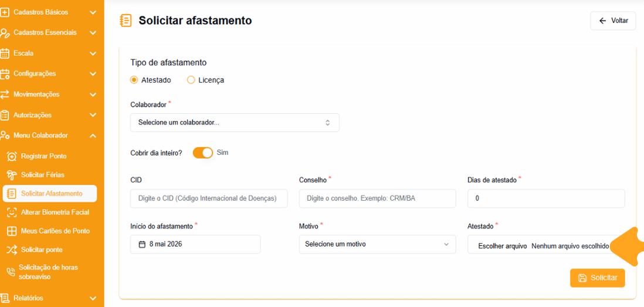
Task: Expand Cadastros Essenciais chevron
Action: click(x=93, y=32)
